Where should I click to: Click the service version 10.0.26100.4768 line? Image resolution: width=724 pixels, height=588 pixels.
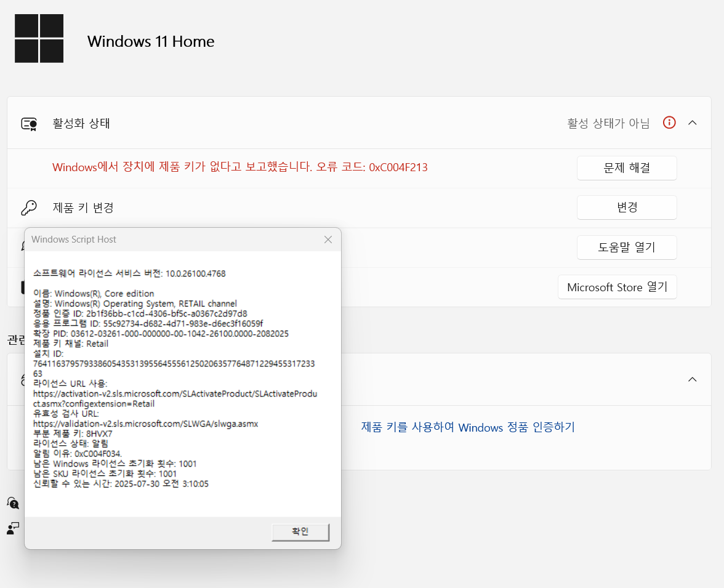click(129, 273)
